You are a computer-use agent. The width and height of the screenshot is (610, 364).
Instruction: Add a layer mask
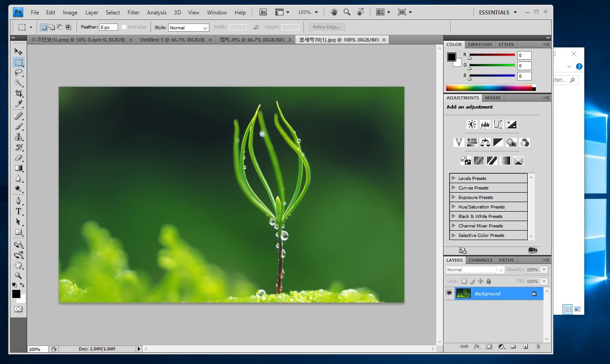click(x=489, y=347)
